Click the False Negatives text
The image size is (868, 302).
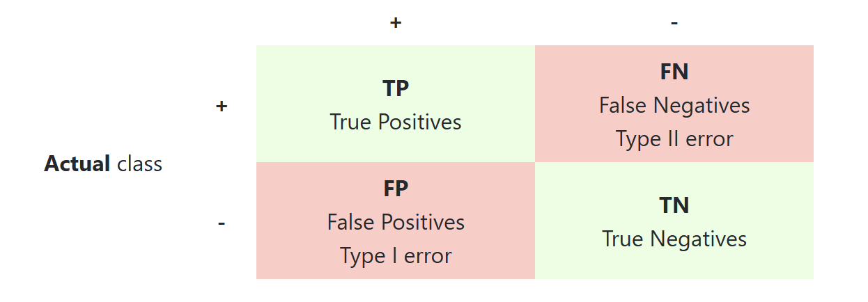pos(674,105)
